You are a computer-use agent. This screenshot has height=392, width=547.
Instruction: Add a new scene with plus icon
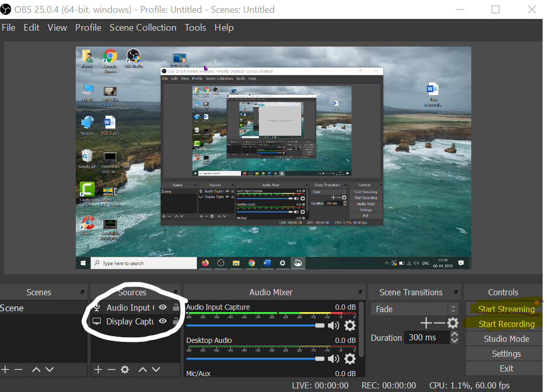click(x=5, y=369)
